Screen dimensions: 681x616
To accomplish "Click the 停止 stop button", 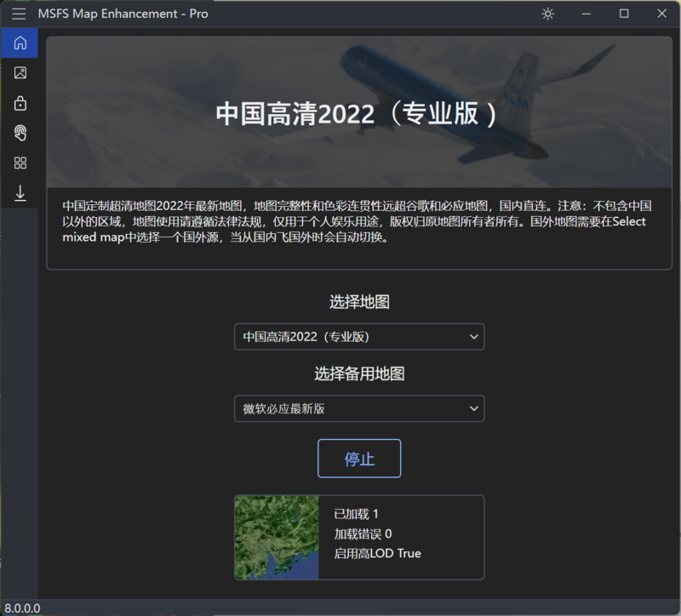I will [359, 459].
